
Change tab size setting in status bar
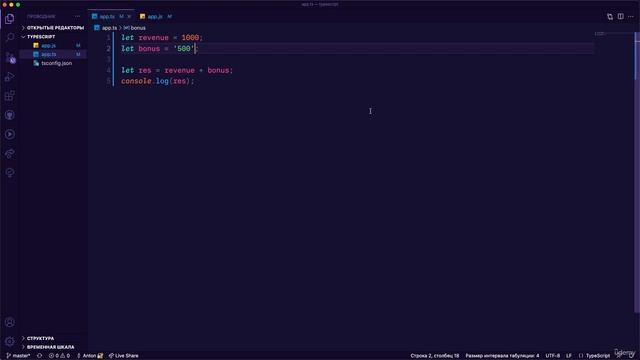coord(502,356)
